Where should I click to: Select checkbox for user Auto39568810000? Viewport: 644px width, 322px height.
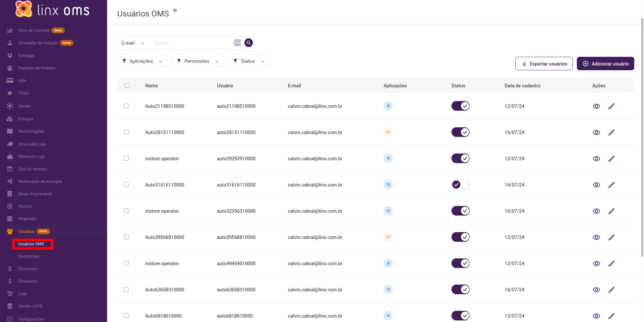point(126,237)
